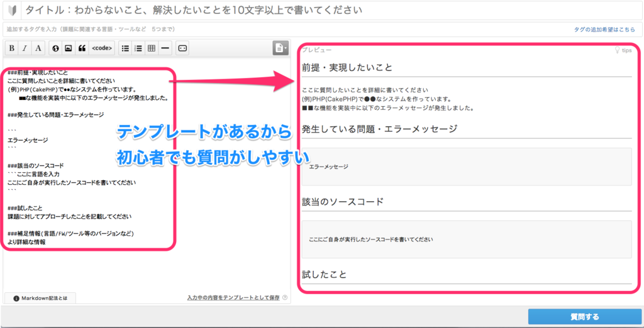644x328 pixels.
Task: Insert an image via picture icon
Action: coord(69,48)
